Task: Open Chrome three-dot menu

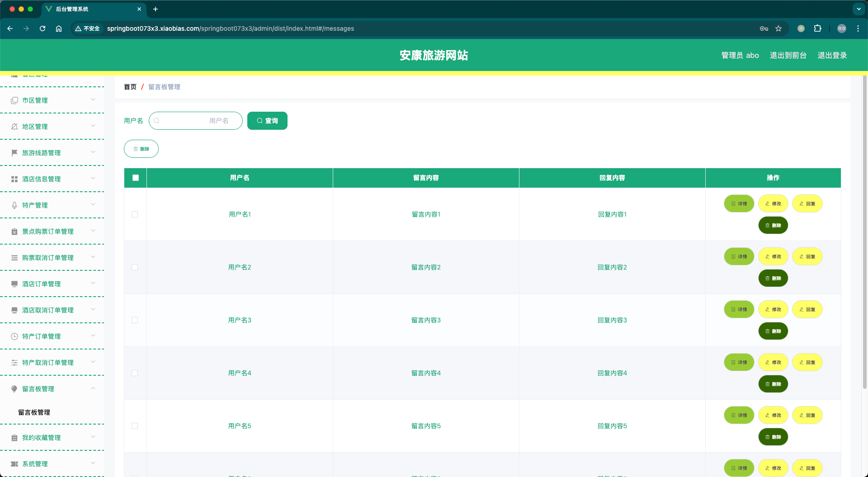Action: pos(858,28)
